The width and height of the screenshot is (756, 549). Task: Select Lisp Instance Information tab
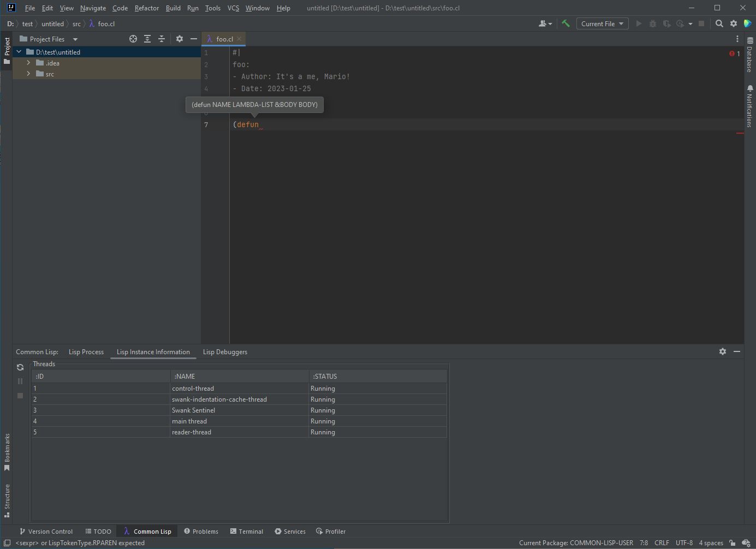coord(153,352)
